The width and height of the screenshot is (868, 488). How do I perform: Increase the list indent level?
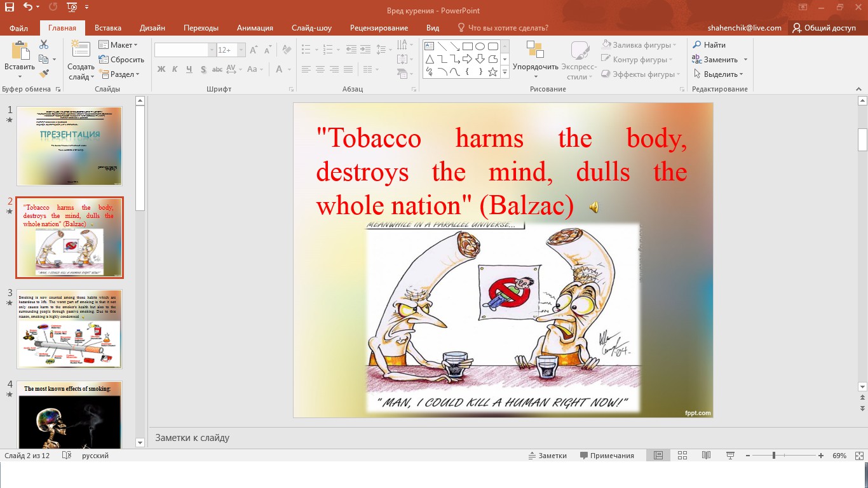pyautogui.click(x=365, y=50)
